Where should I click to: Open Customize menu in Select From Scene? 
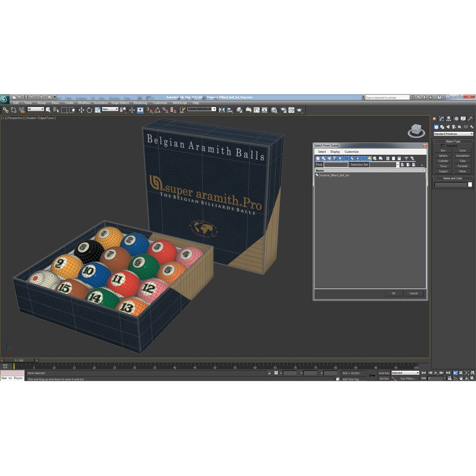[x=352, y=152]
